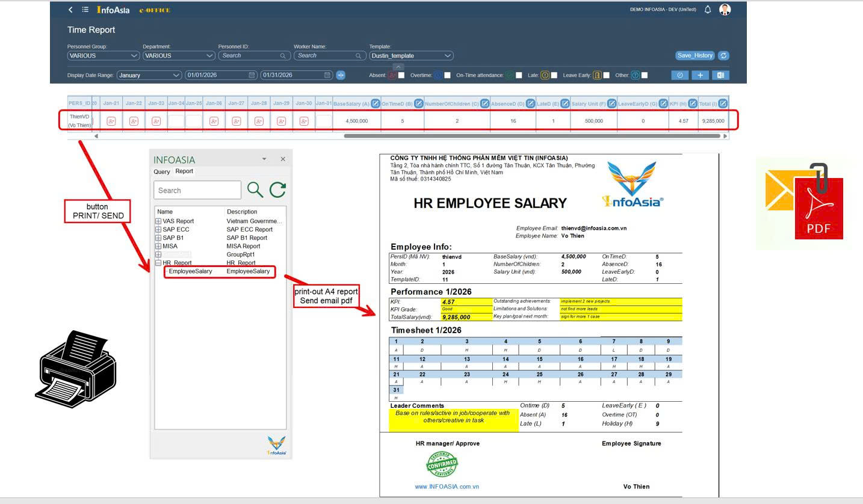Click green refresh icon in INFOASIA panel
Screen dimensions: 863x504
[277, 190]
